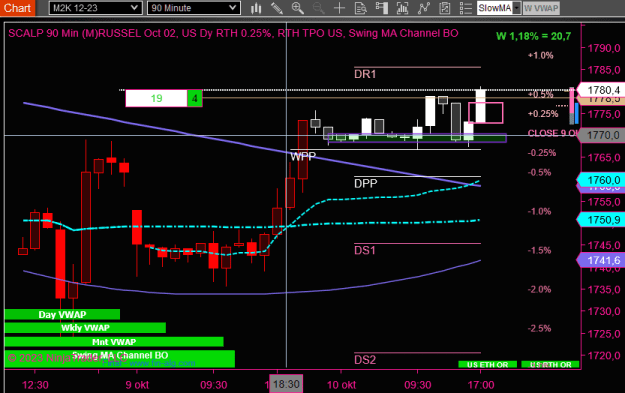Click the -2.5% percent level label
625x393 pixels.
[x=540, y=328]
